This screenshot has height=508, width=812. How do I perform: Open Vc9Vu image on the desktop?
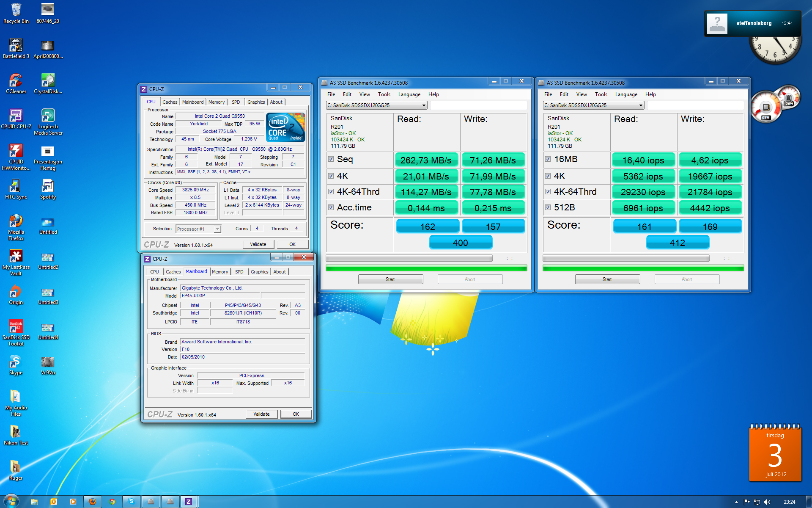click(x=48, y=364)
